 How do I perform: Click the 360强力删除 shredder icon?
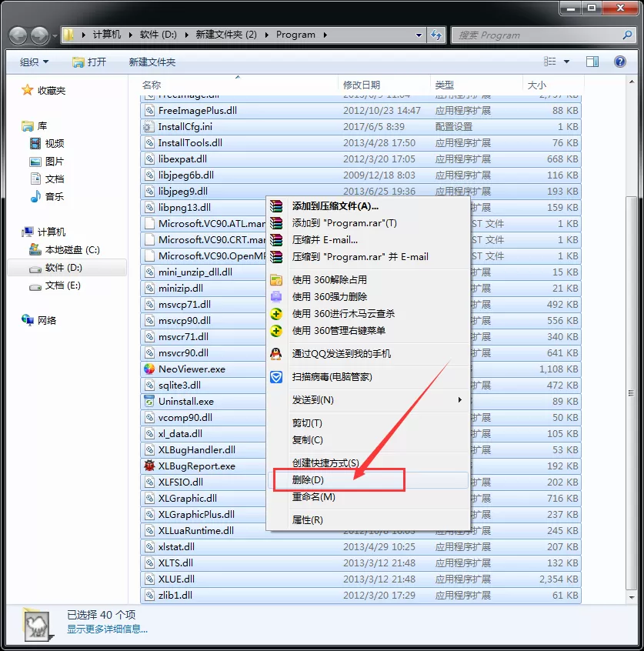point(276,297)
